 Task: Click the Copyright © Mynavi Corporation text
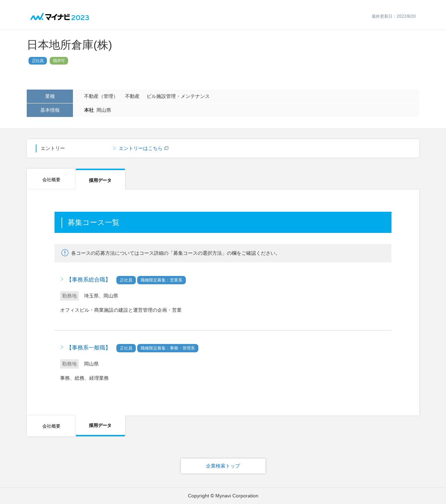click(x=223, y=496)
